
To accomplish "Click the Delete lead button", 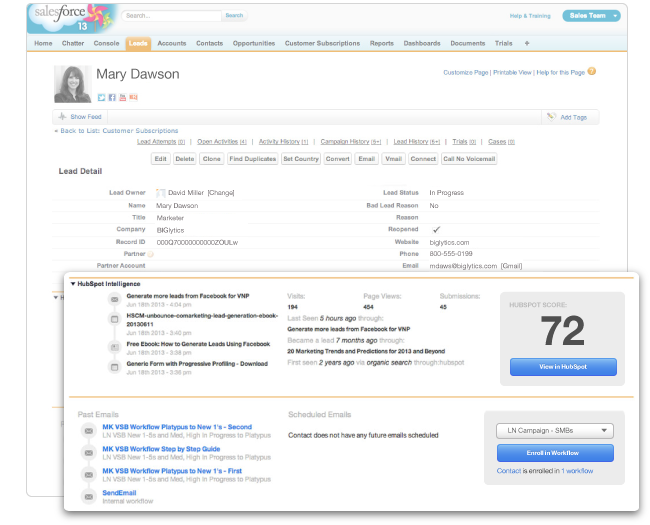I will tap(184, 159).
